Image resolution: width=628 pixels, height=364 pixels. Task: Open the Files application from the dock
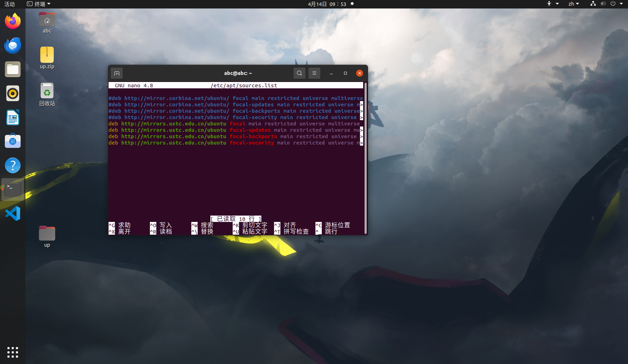pyautogui.click(x=12, y=69)
